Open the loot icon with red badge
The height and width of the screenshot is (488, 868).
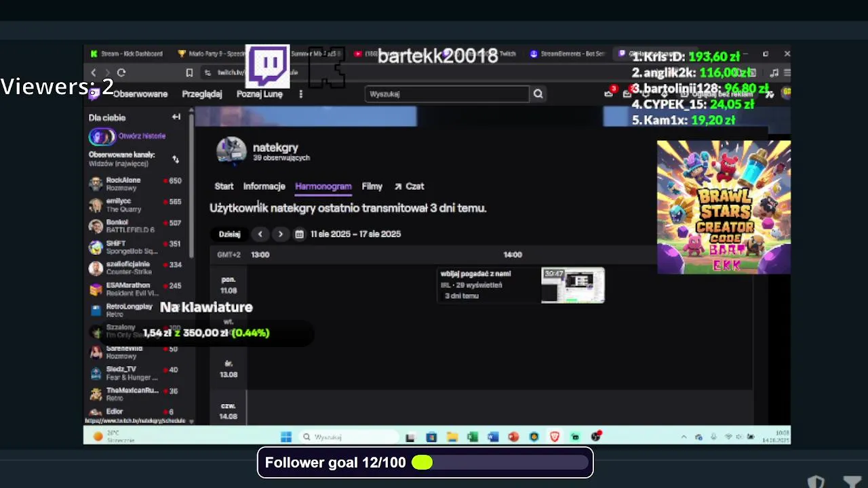click(x=609, y=93)
